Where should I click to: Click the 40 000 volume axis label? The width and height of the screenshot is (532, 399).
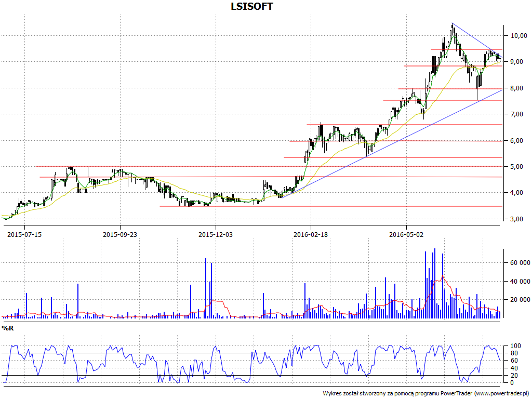(519, 281)
